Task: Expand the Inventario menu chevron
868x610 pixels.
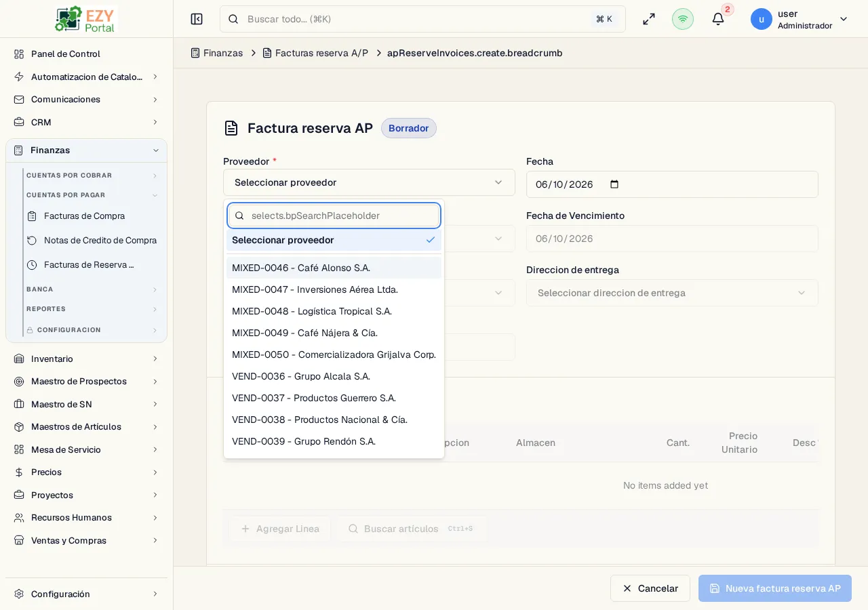Action: (x=155, y=359)
